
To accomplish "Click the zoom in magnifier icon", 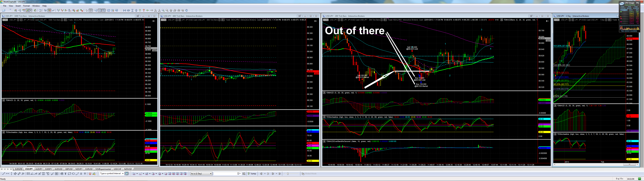I will 163,11.
